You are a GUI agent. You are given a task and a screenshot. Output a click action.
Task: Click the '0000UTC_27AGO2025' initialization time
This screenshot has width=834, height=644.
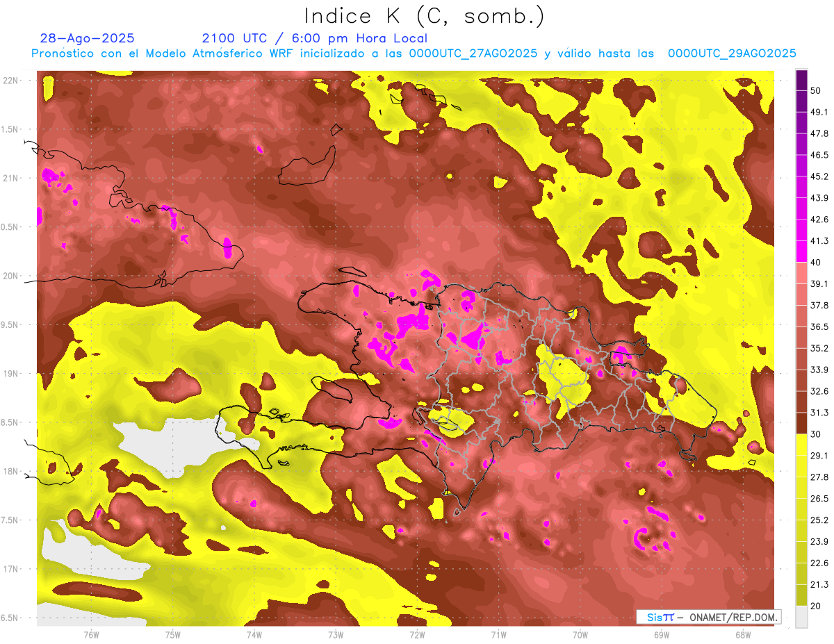(473, 53)
